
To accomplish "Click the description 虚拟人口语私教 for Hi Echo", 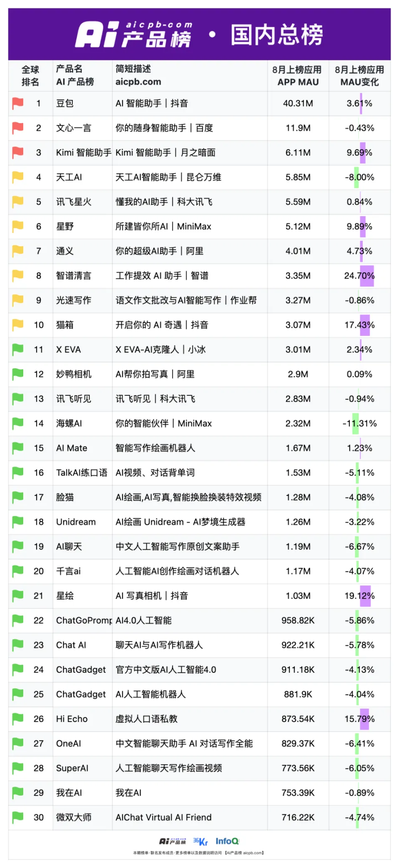I will coord(146,719).
